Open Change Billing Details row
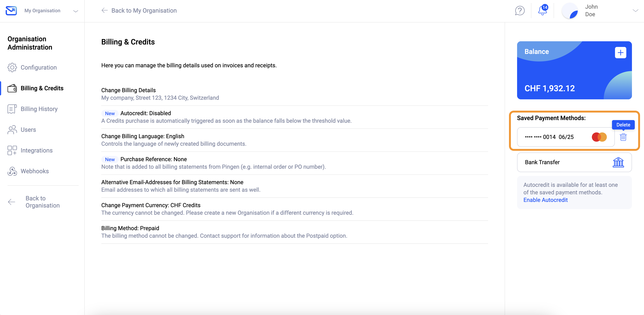The width and height of the screenshot is (644, 315). pyautogui.click(x=295, y=94)
